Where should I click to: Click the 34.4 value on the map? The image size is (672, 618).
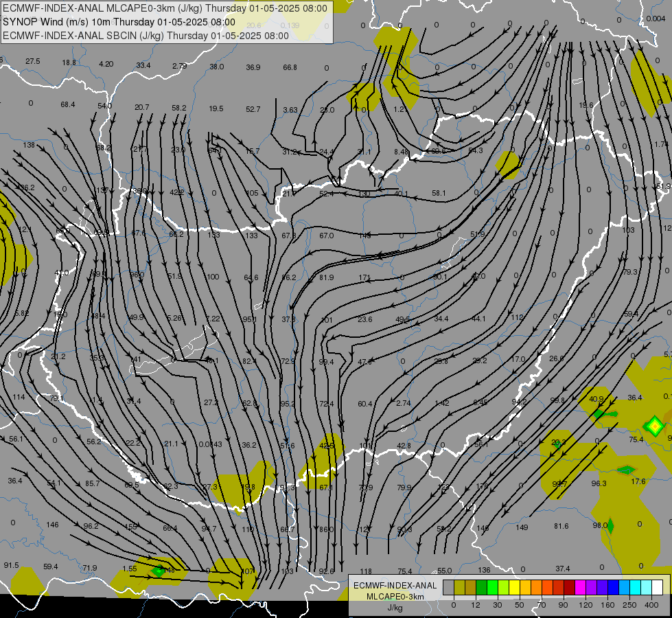pyautogui.click(x=441, y=319)
